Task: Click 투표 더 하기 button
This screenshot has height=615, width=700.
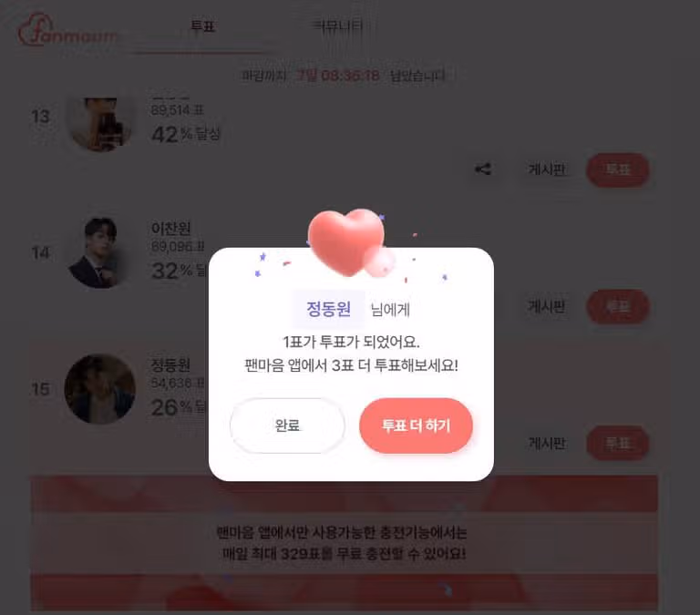Action: [x=416, y=425]
